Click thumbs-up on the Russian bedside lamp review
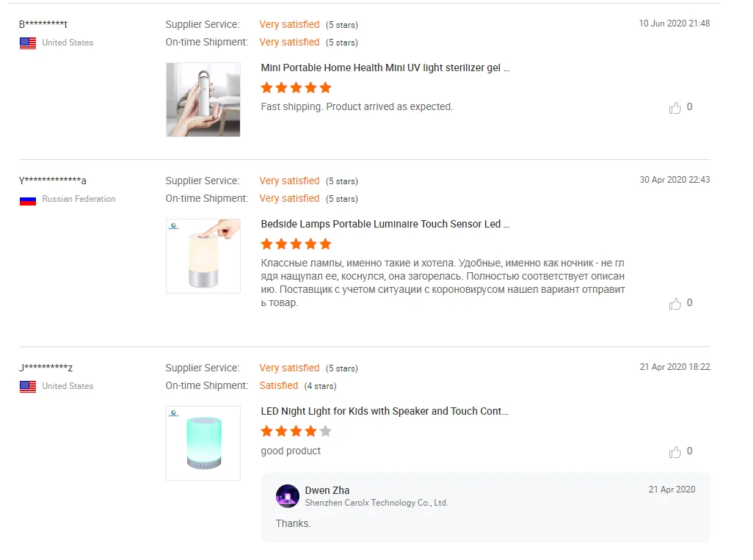Screen dimensions: 753x560 (x=675, y=304)
